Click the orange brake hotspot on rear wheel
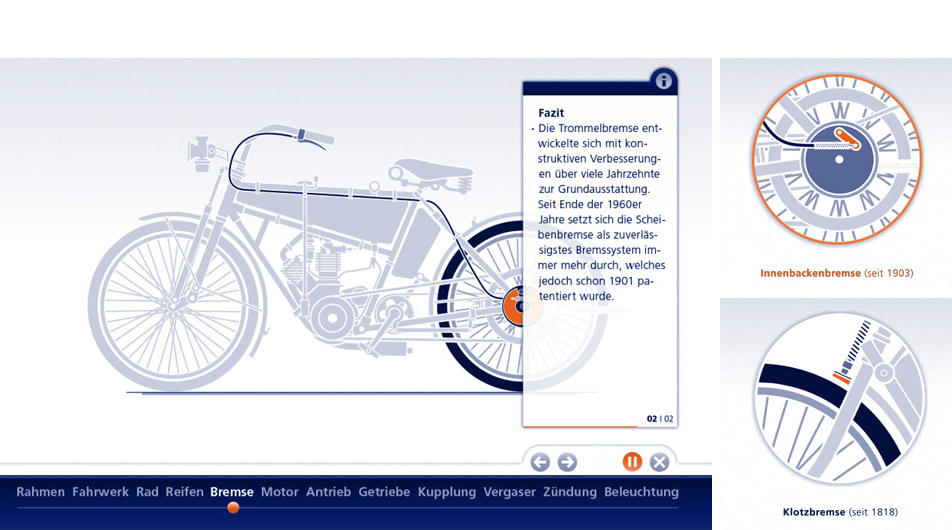952x530 pixels. coord(515,305)
